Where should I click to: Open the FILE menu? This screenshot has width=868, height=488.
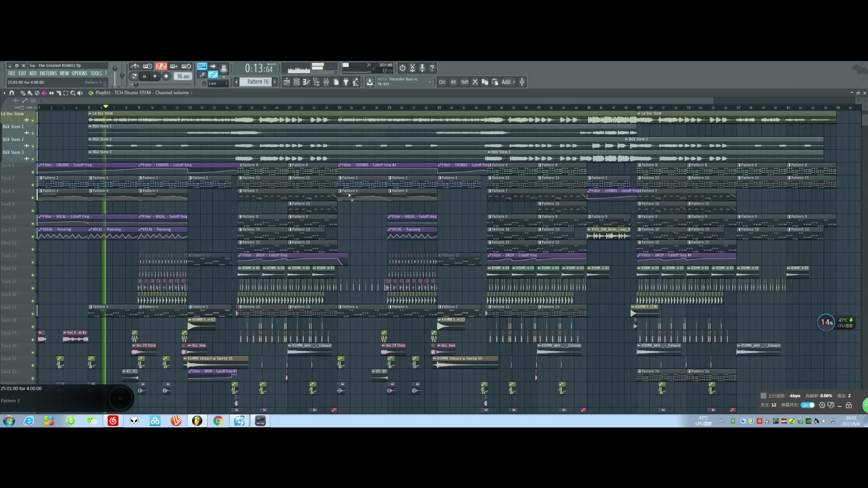pyautogui.click(x=12, y=73)
